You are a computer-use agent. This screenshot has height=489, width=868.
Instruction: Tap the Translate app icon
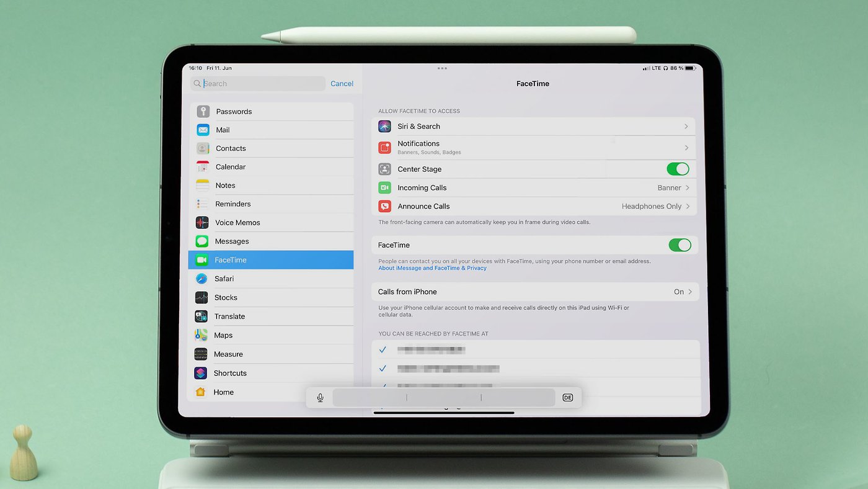(x=201, y=316)
